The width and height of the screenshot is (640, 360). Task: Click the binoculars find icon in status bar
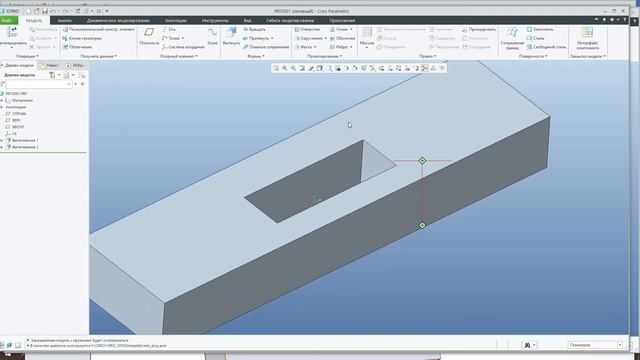click(527, 345)
